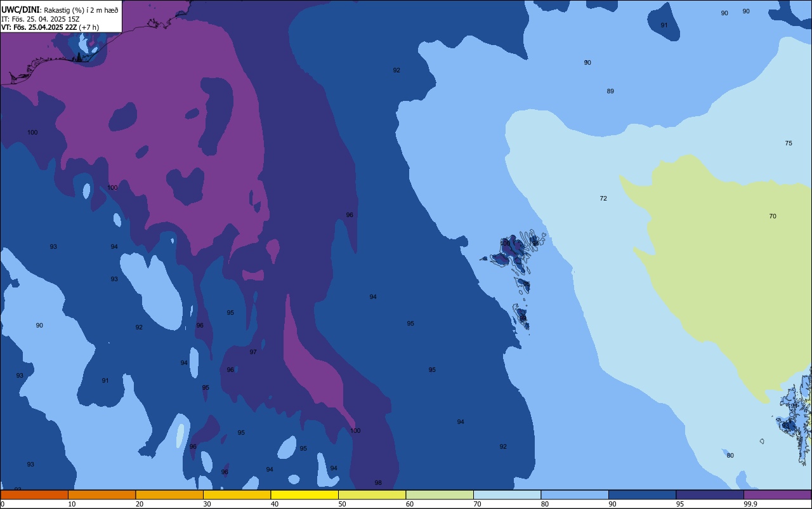Click the '10' legend scale label
Viewport: 812px width, 509px height.
point(72,504)
